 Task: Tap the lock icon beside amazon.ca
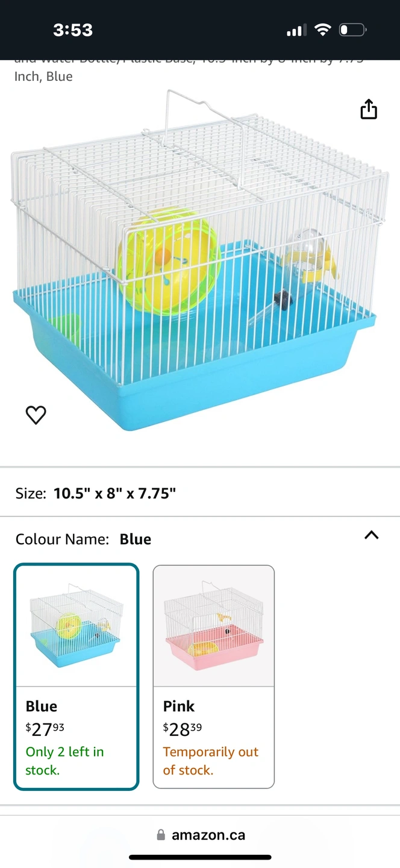click(x=161, y=835)
